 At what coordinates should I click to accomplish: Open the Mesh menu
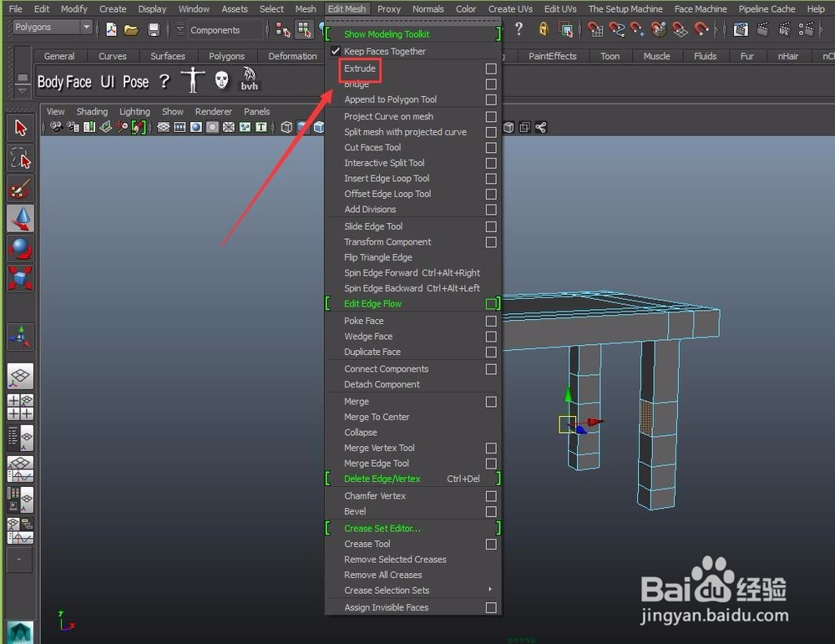click(x=305, y=8)
